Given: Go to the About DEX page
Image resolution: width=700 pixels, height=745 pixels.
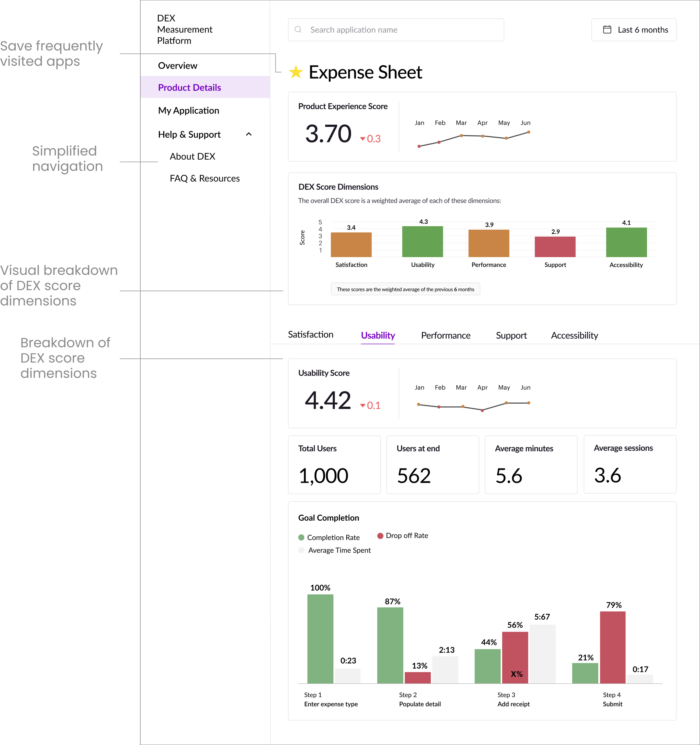Looking at the screenshot, I should (192, 156).
